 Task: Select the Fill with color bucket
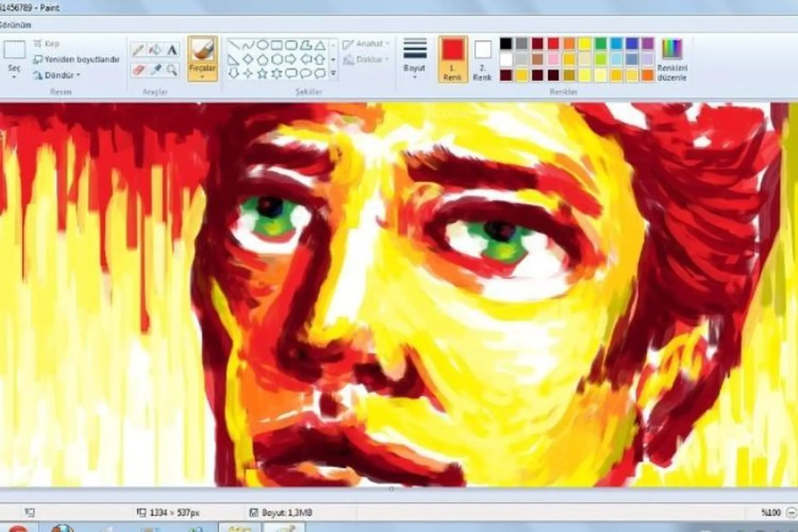pos(155,50)
